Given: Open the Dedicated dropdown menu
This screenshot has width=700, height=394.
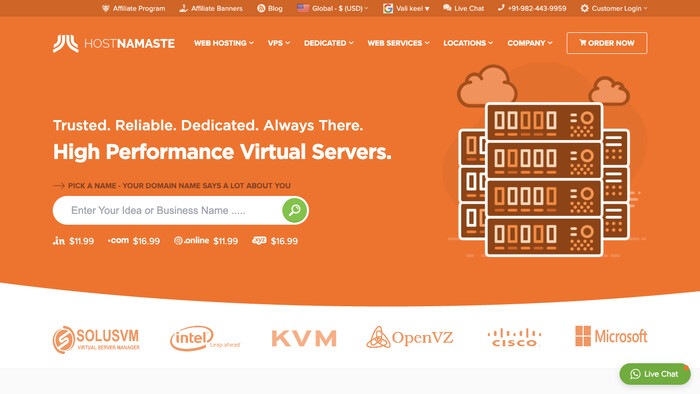Looking at the screenshot, I should 329,43.
